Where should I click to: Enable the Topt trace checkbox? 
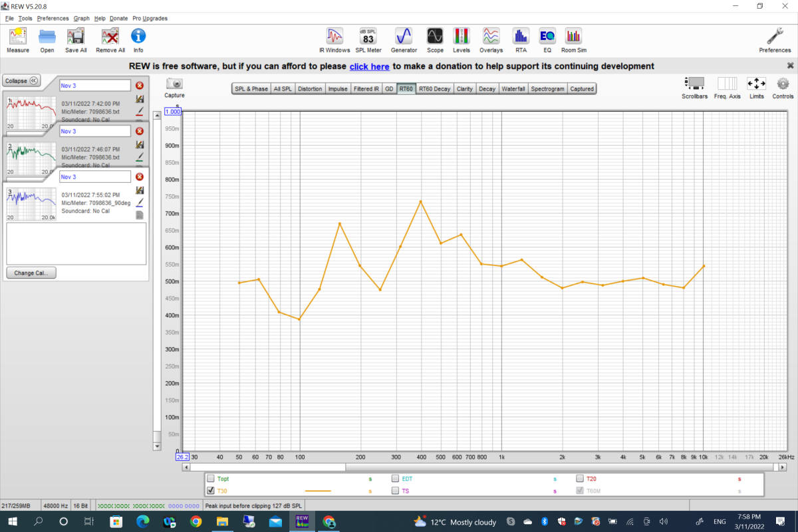[x=211, y=478]
